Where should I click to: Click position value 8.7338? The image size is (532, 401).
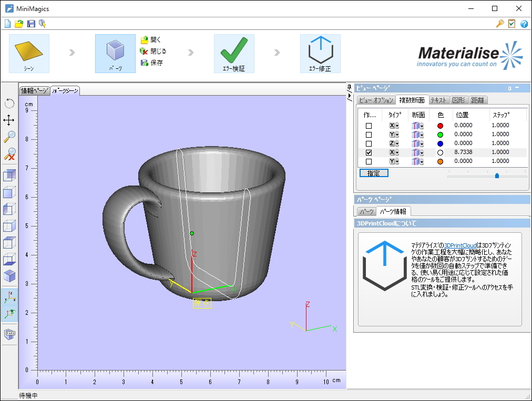463,152
